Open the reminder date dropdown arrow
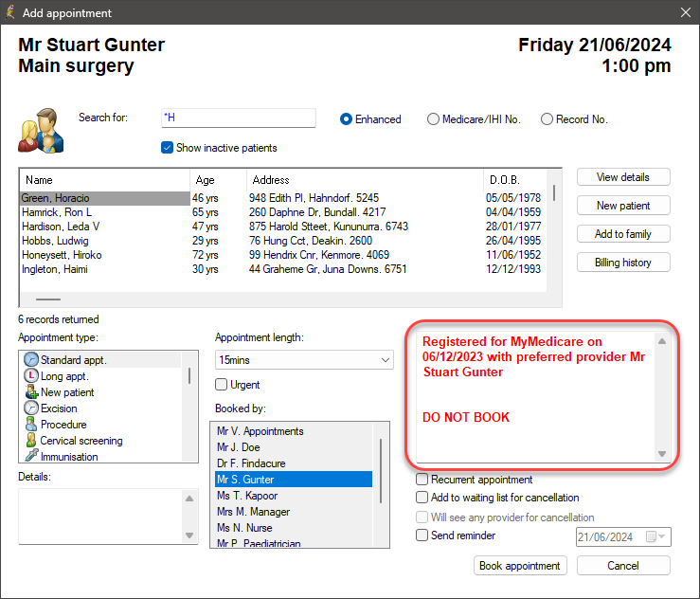Screen dimensions: 700x599 click(661, 536)
